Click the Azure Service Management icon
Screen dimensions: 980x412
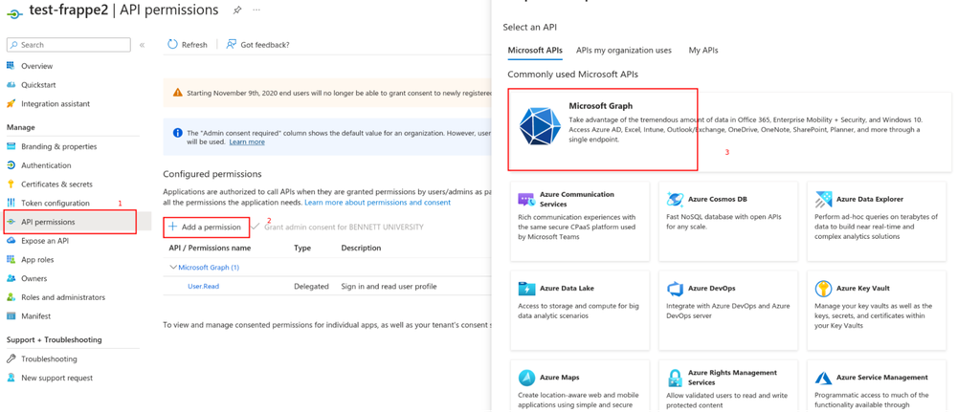coord(823,378)
